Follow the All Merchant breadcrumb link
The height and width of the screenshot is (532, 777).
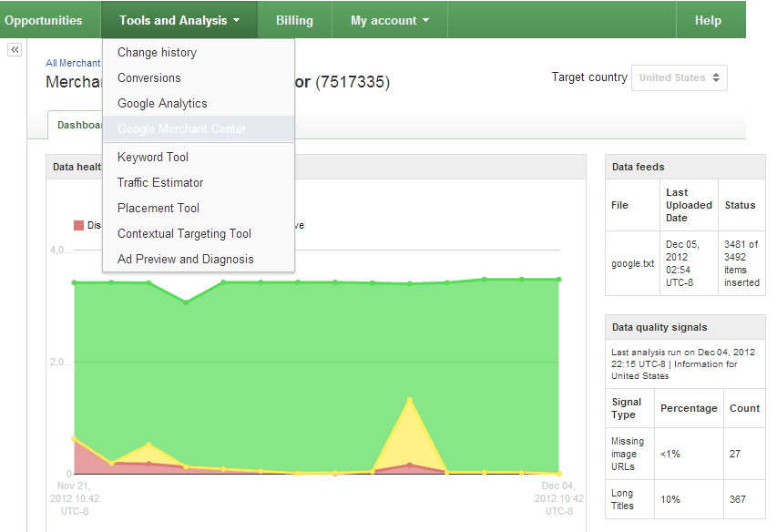coord(73,64)
